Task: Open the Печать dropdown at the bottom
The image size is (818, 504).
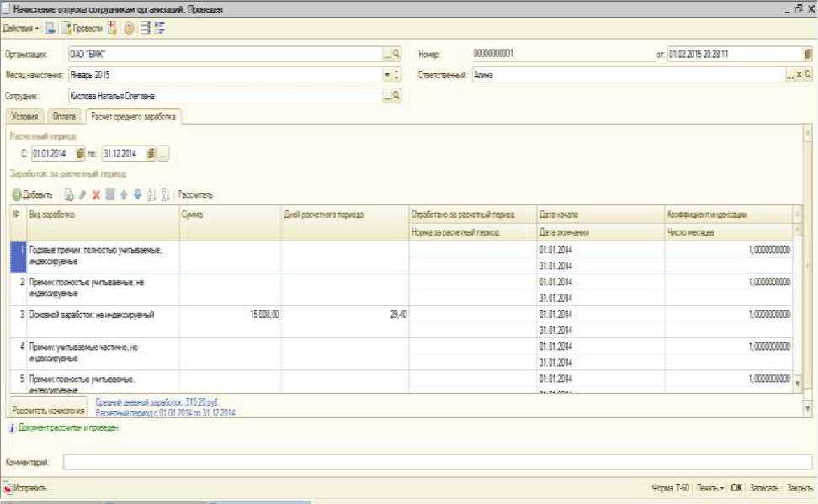Action: tap(711, 488)
